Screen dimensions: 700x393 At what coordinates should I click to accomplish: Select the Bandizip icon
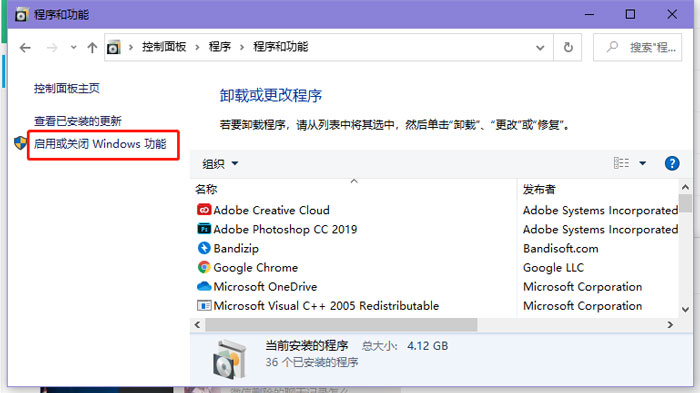coord(204,248)
